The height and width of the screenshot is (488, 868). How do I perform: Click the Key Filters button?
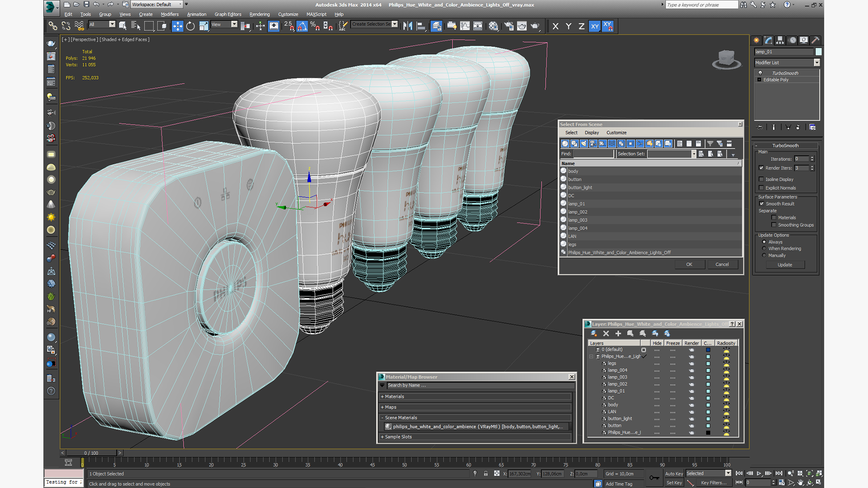pos(714,483)
